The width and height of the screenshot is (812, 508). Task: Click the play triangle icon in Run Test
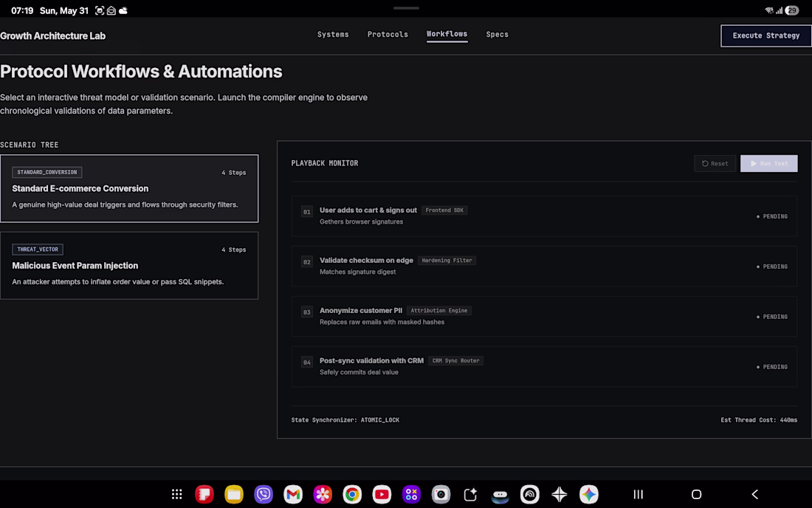(754, 164)
